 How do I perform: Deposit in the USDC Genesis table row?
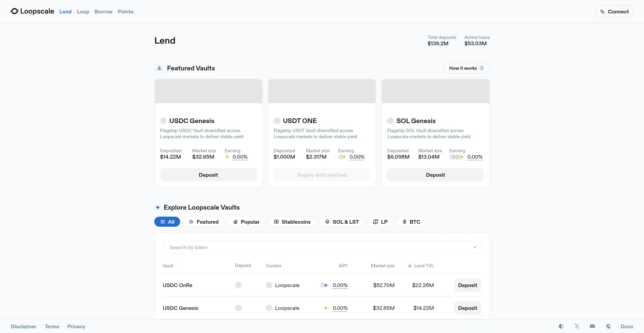[468, 308]
